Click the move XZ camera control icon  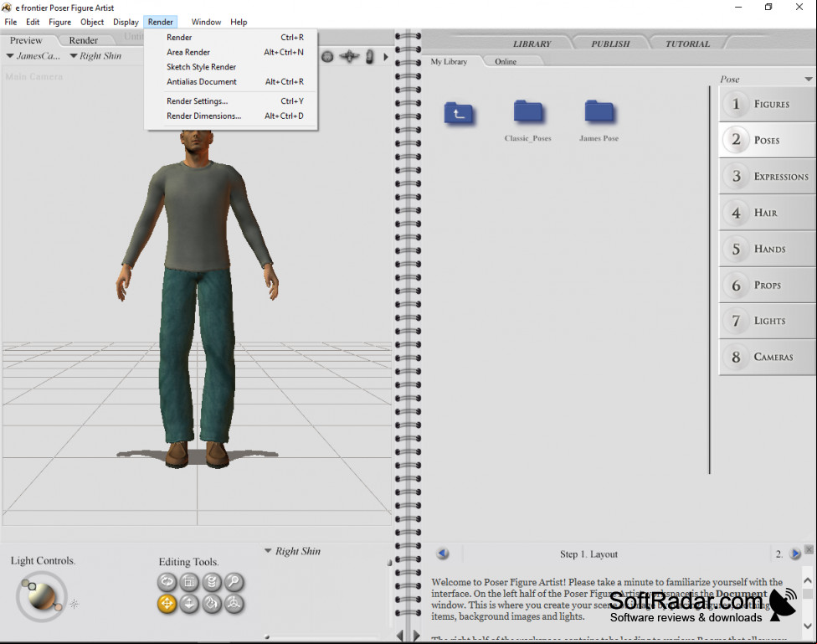point(349,56)
